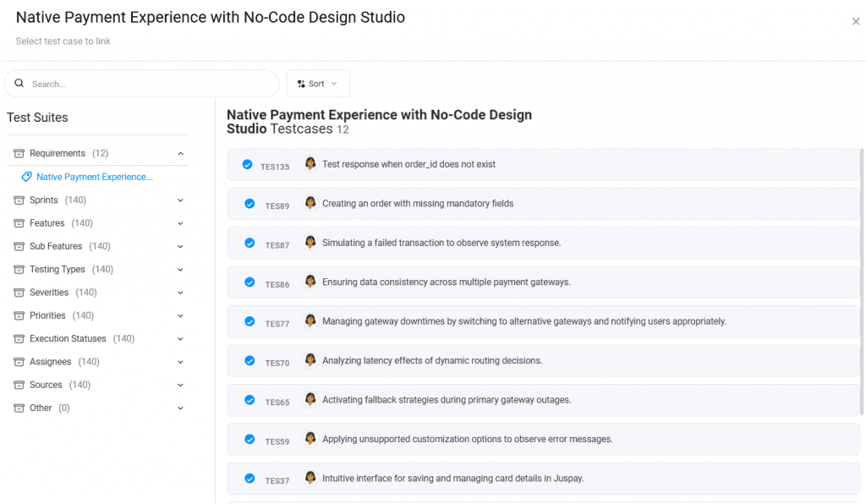Open the Sort dropdown
The width and height of the screenshot is (866, 504).
pyautogui.click(x=317, y=84)
